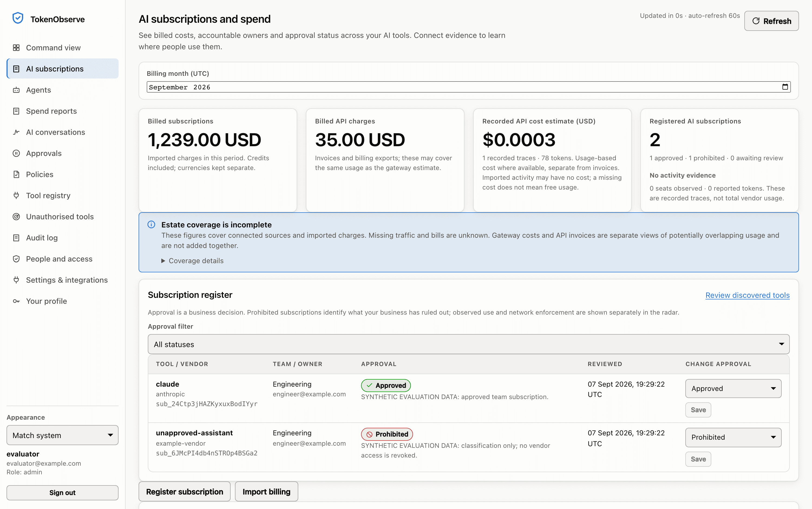Open Tool registry
The height and width of the screenshot is (509, 812).
pos(63,195)
